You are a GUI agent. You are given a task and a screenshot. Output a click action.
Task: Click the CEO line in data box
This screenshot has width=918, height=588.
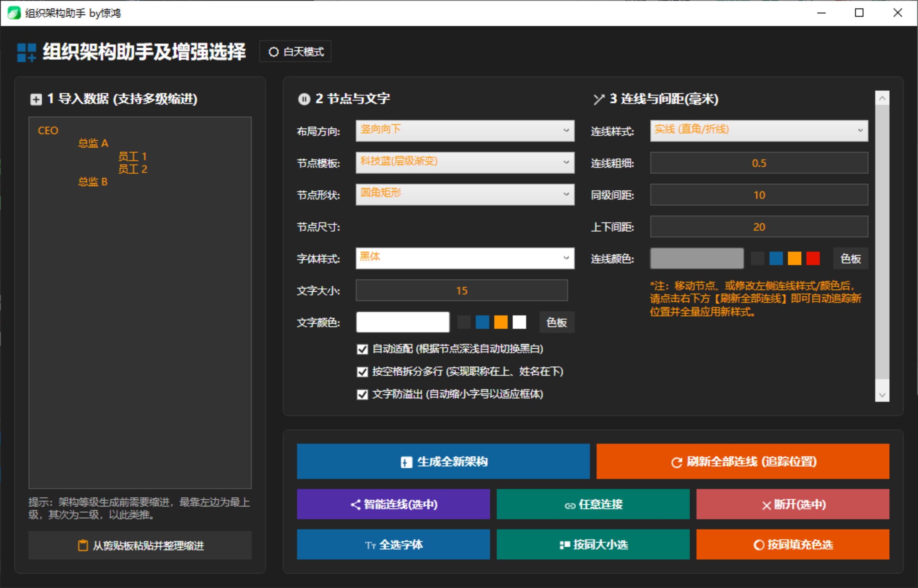(48, 131)
